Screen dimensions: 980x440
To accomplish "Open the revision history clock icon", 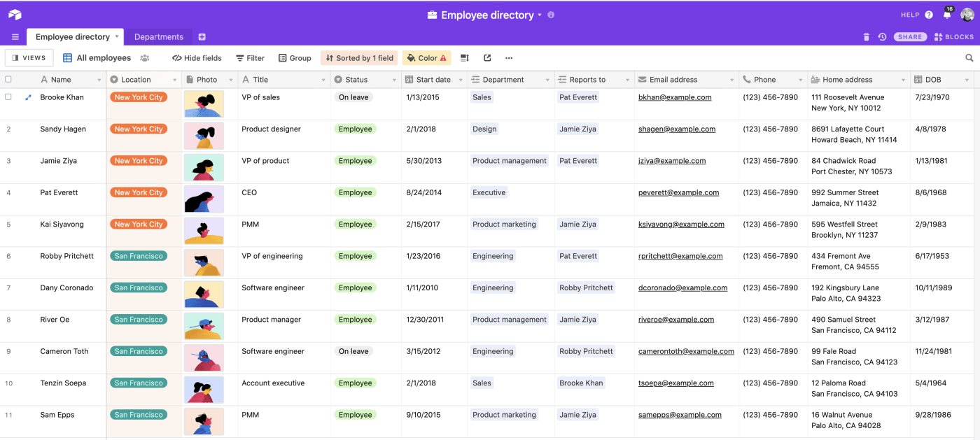I will 882,37.
